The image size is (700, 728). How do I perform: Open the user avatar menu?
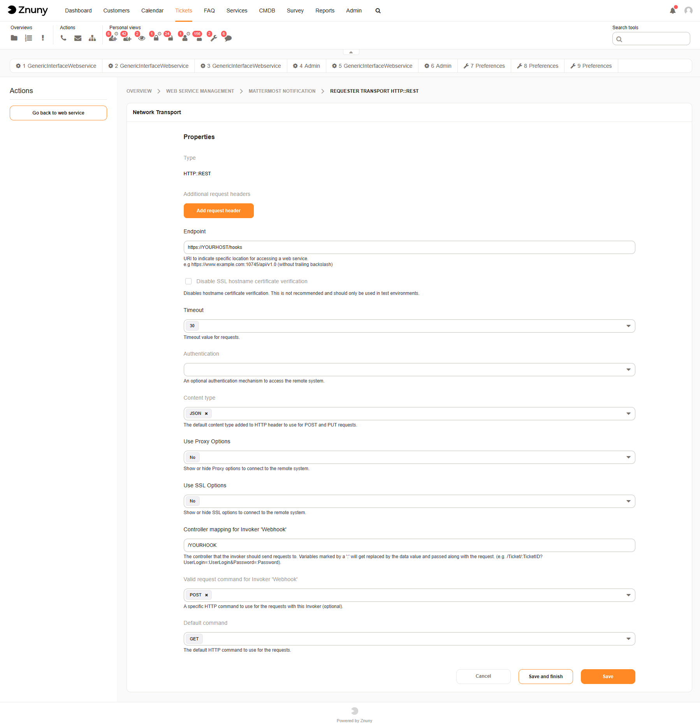pyautogui.click(x=688, y=11)
